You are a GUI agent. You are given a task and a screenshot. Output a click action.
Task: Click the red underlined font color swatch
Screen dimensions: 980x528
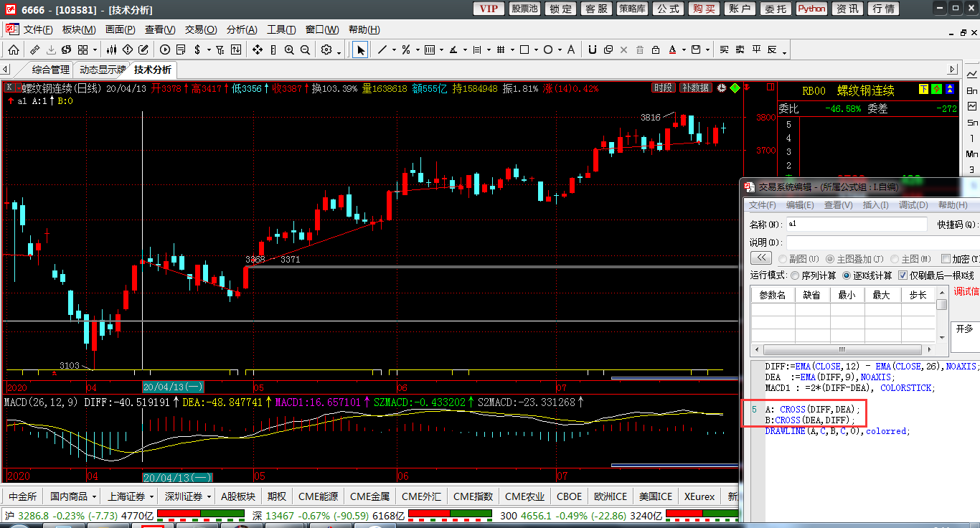tap(673, 49)
